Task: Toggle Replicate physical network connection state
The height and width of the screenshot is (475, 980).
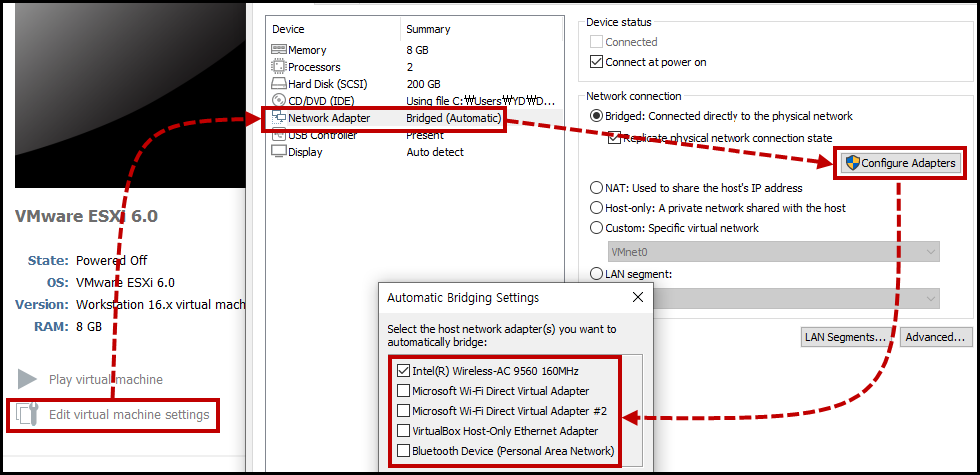Action: [615, 138]
